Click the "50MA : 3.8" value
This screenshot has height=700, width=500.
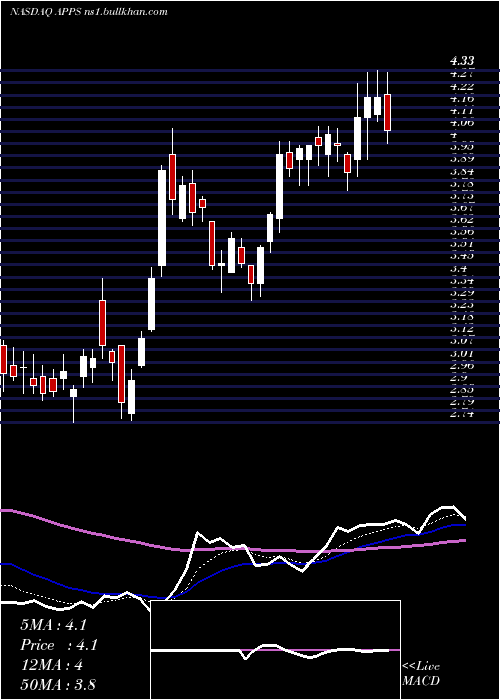58,684
